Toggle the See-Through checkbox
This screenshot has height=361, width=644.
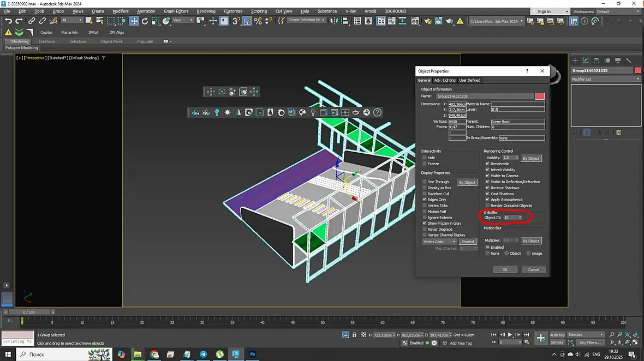coord(425,182)
